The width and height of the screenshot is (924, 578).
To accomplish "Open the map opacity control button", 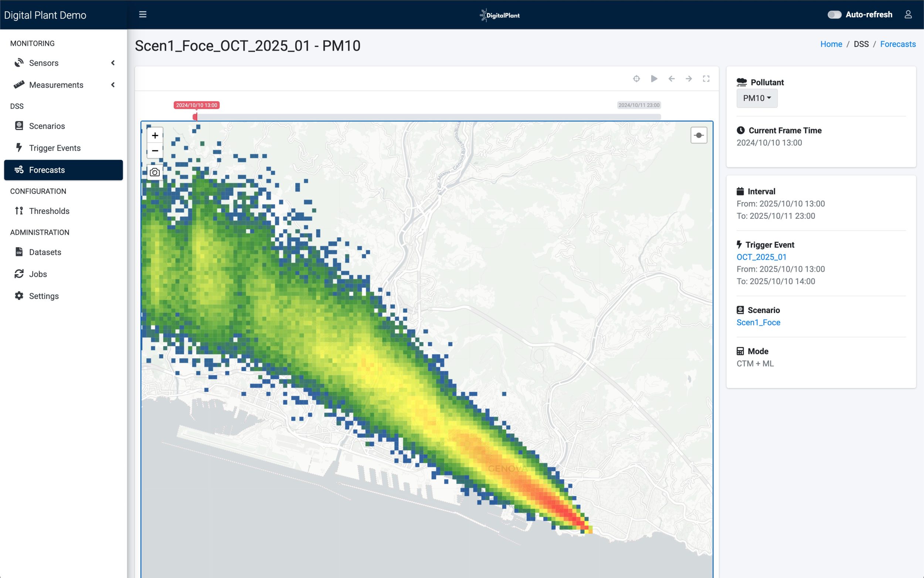I will (x=699, y=135).
